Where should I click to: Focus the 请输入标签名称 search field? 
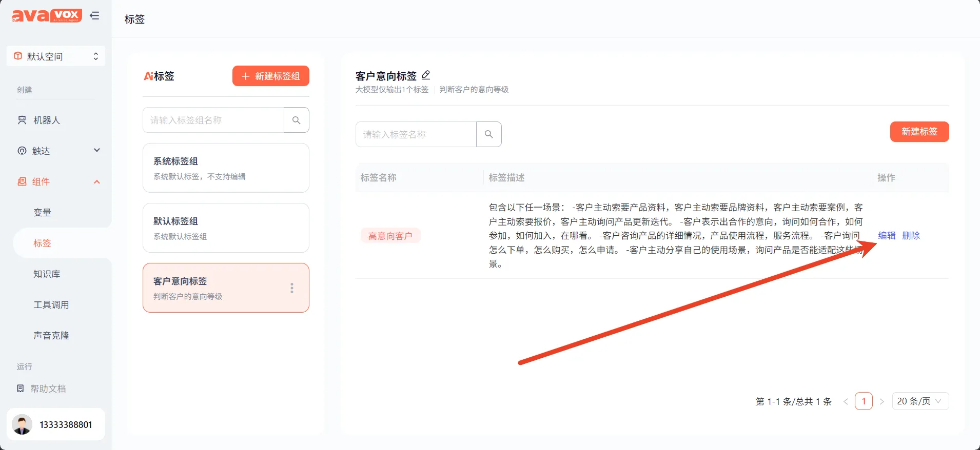(x=416, y=134)
